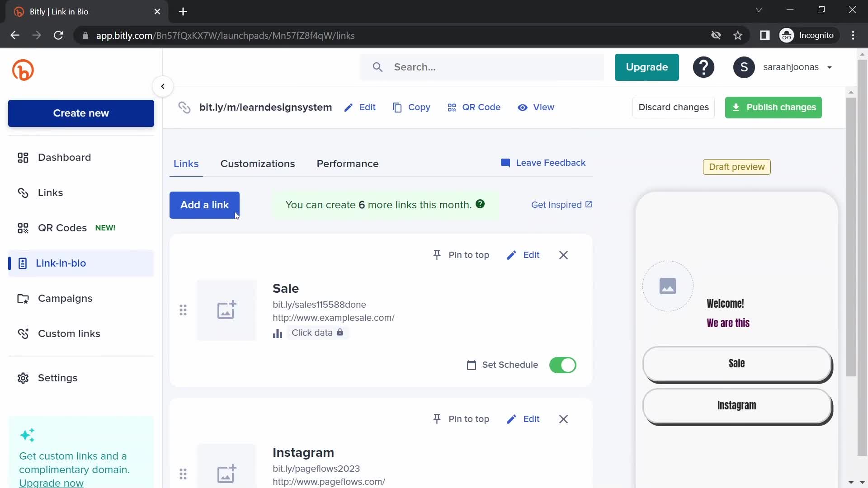This screenshot has width=868, height=488.
Task: Click the S account avatar
Action: pyautogui.click(x=744, y=67)
